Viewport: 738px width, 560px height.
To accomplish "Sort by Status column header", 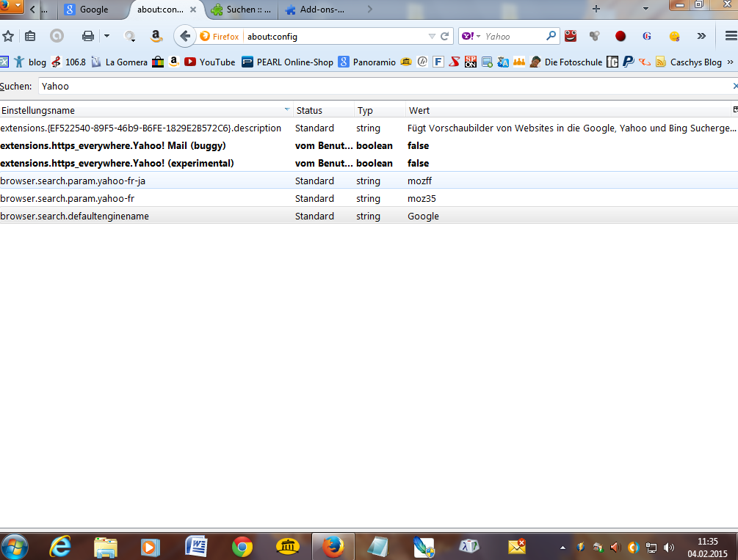I will coord(324,111).
